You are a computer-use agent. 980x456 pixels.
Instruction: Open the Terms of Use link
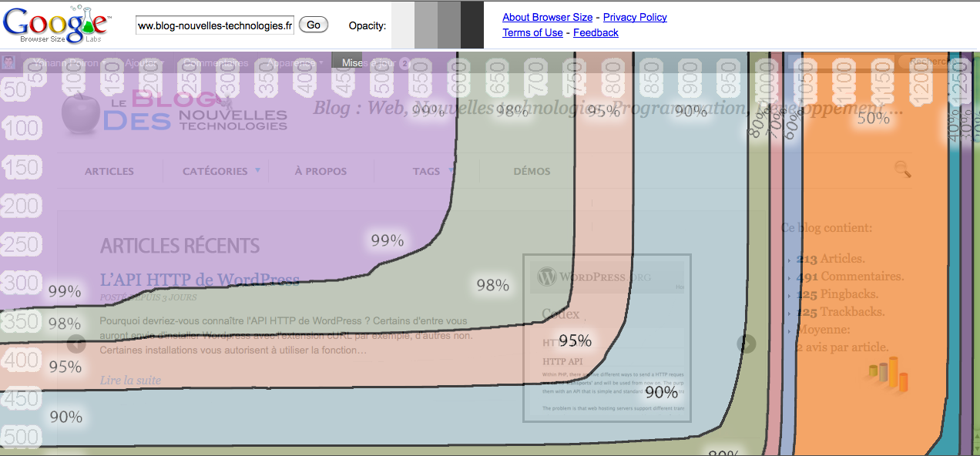[532, 32]
